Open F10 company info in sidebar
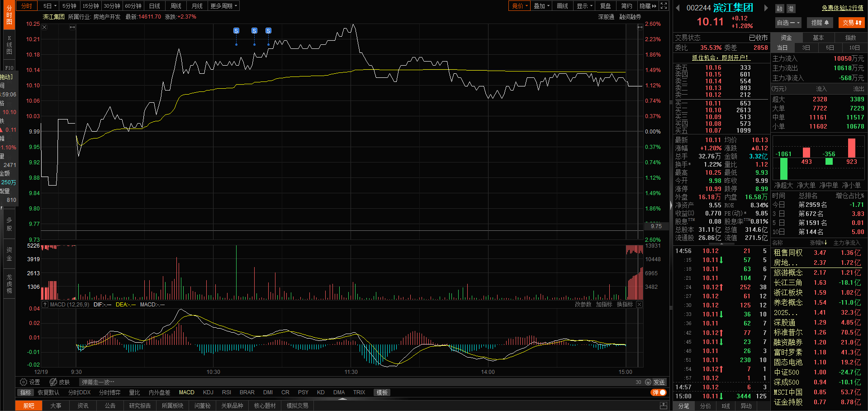Image resolution: width=868 pixels, height=411 pixels. pyautogui.click(x=9, y=67)
